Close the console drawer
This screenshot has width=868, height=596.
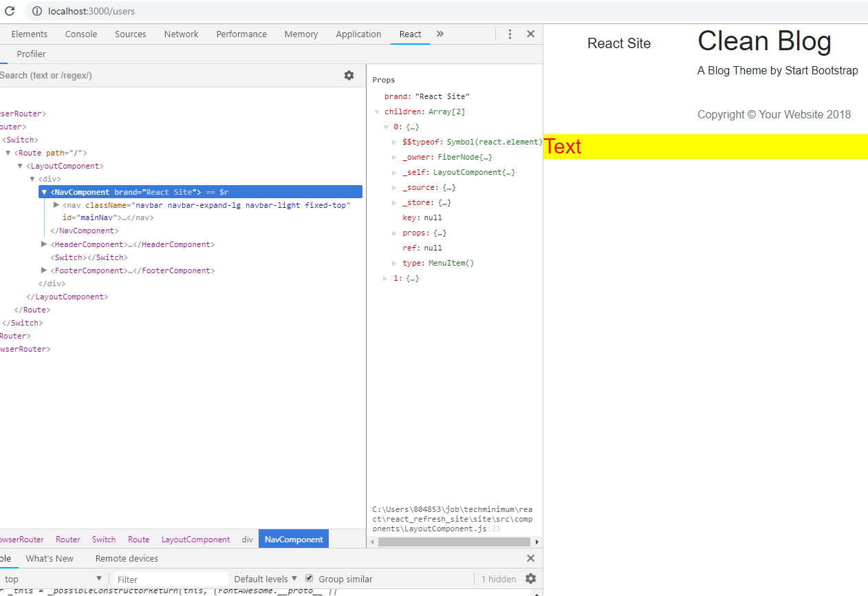pos(530,558)
